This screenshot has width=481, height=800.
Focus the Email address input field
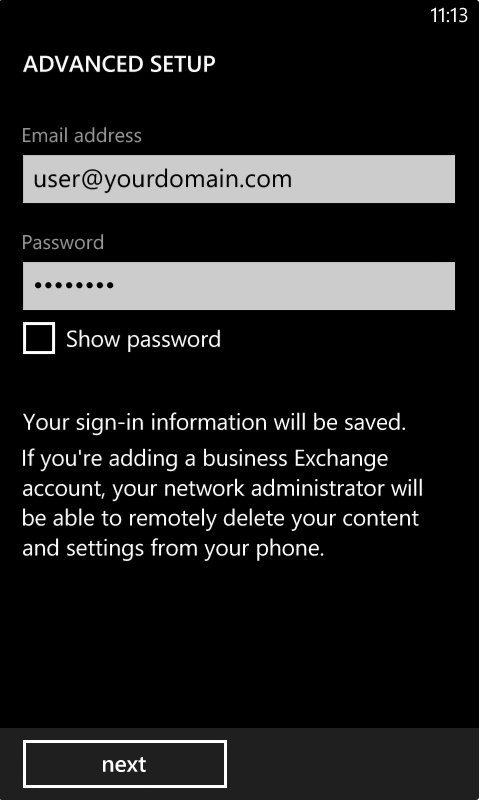tap(239, 179)
